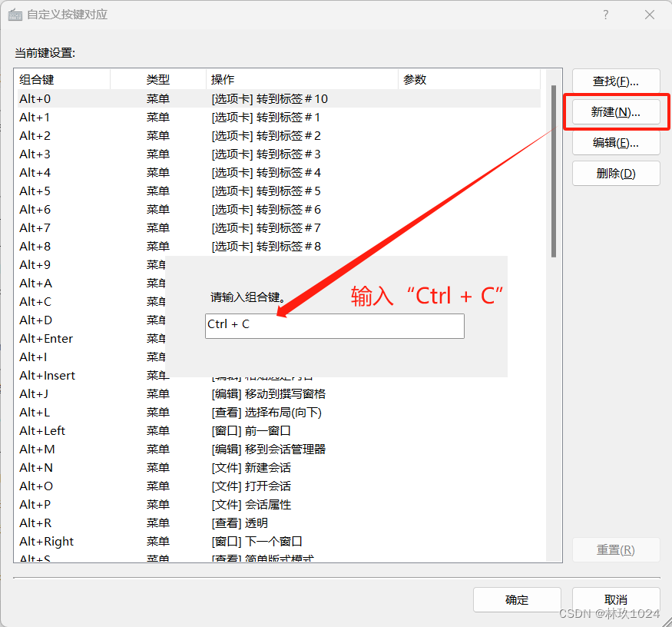Click the 编辑(E) button

click(615, 142)
